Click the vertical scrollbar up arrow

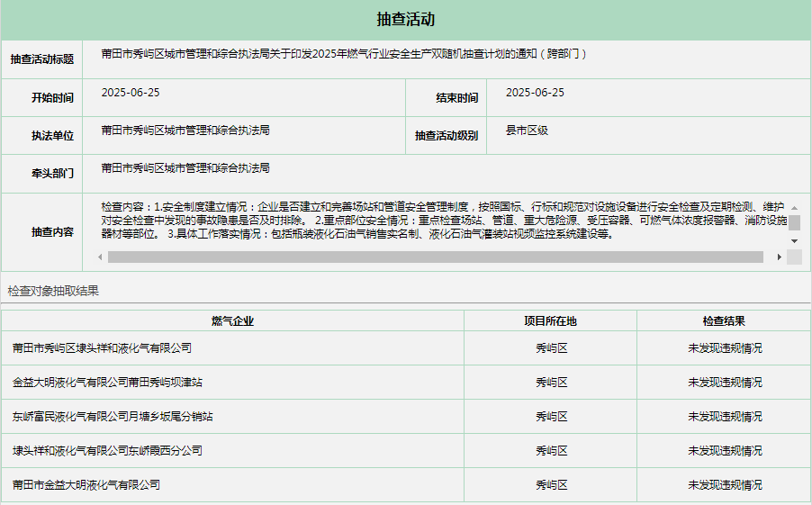[794, 208]
